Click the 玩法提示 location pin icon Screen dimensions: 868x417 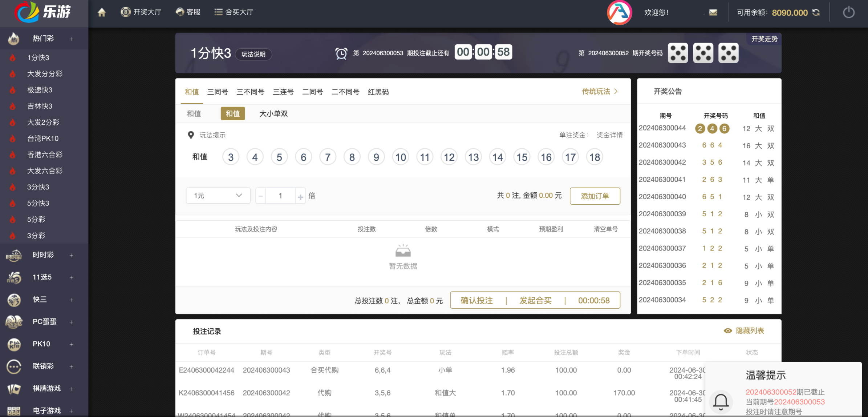(191, 135)
